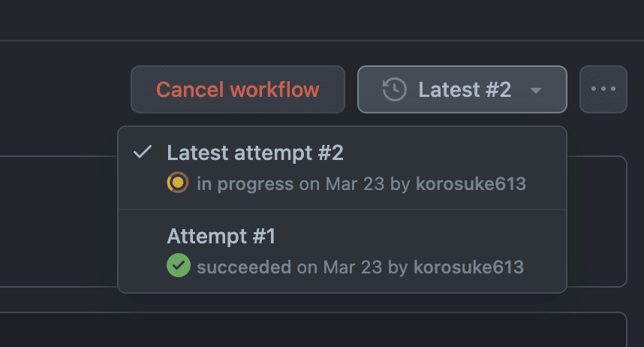Click the yellow in-progress status icon

[178, 183]
